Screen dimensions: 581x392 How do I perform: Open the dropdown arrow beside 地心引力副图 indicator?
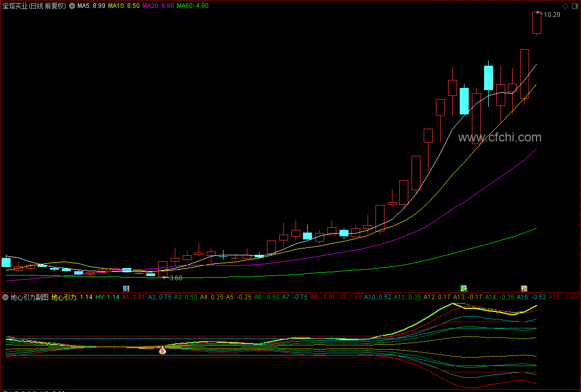5,297
